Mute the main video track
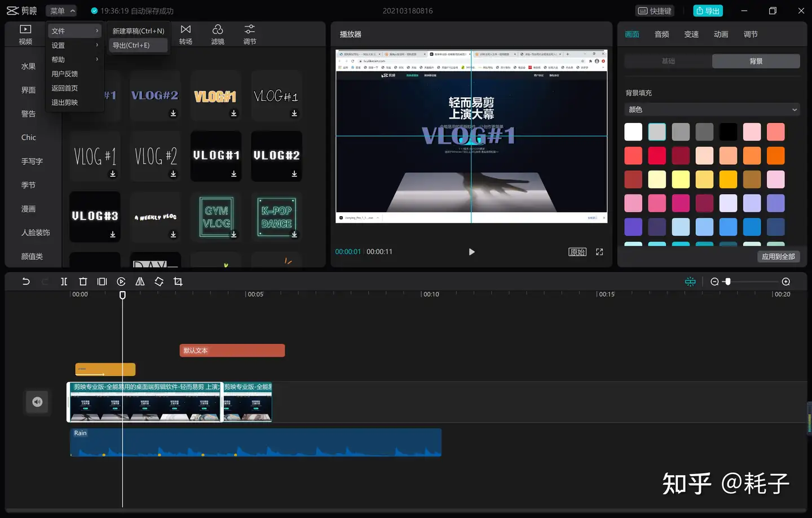812x518 pixels. [x=37, y=402]
